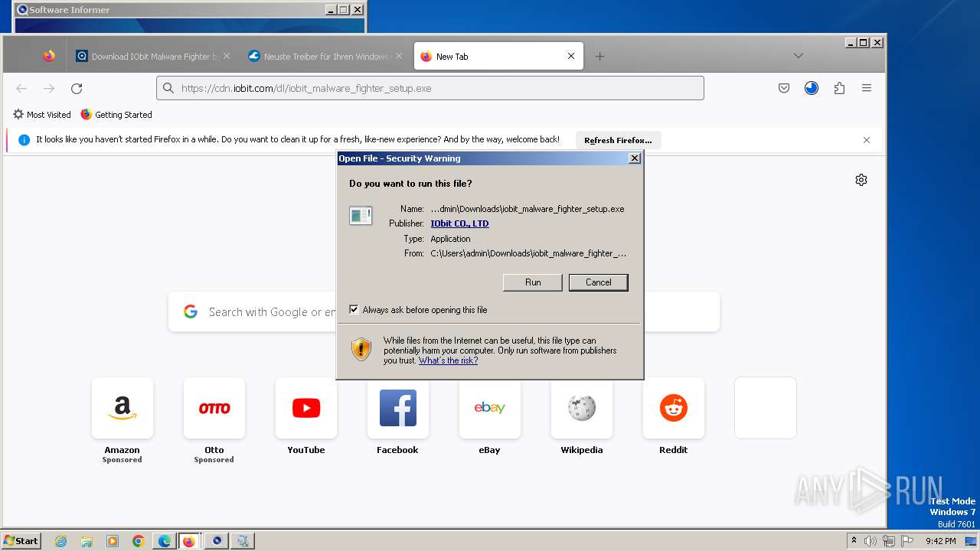Viewport: 980px width, 551px height.
Task: Select the Firefox taskbar button
Action: click(189, 541)
